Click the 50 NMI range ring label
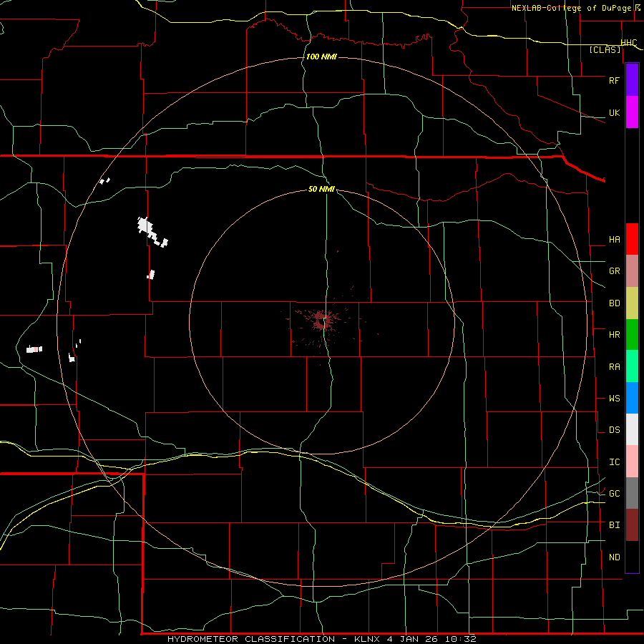The width and height of the screenshot is (644, 644). 321,189
